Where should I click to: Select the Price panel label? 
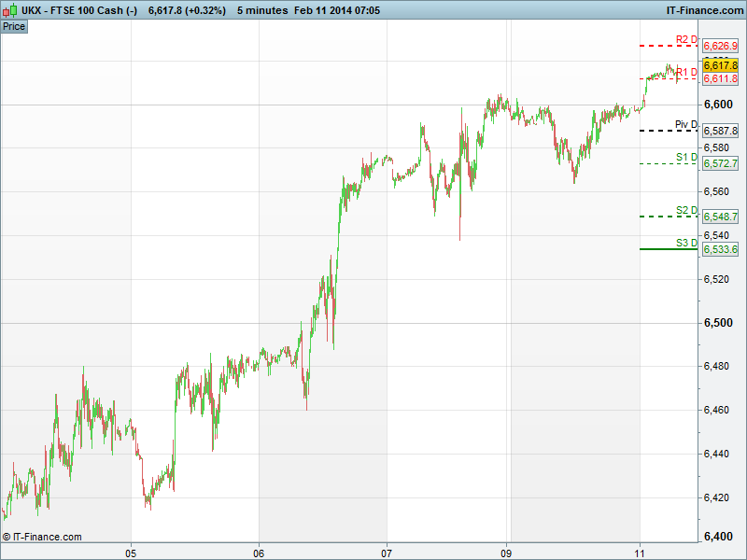point(14,26)
